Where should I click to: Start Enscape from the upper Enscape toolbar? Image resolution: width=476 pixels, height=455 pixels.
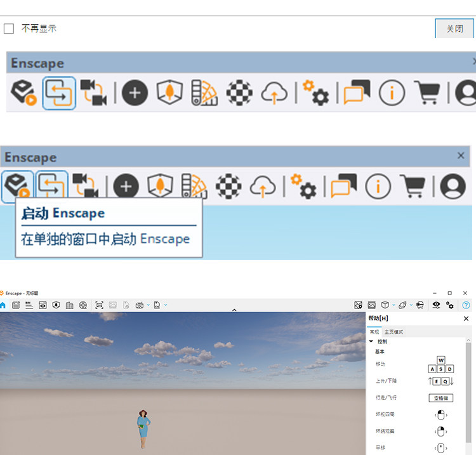pos(23,93)
